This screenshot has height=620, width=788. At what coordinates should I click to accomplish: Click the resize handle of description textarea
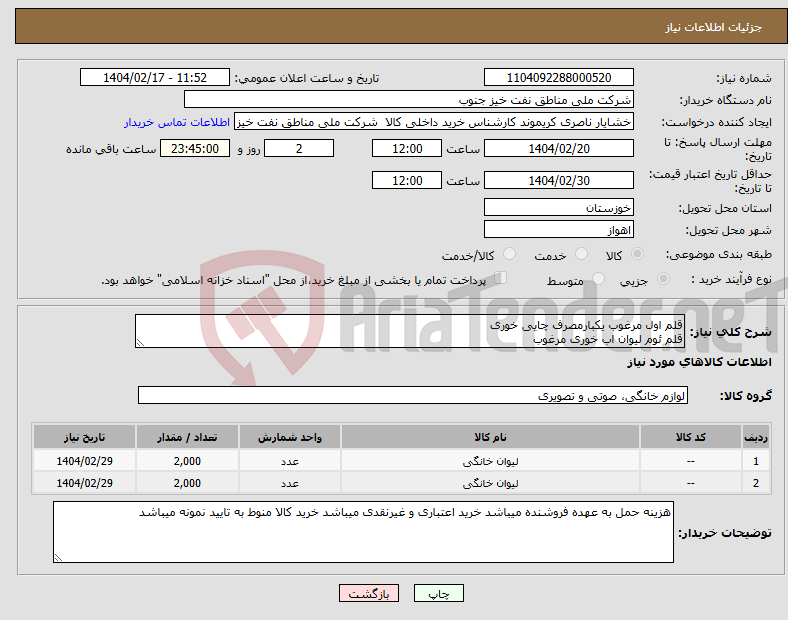pyautogui.click(x=140, y=343)
